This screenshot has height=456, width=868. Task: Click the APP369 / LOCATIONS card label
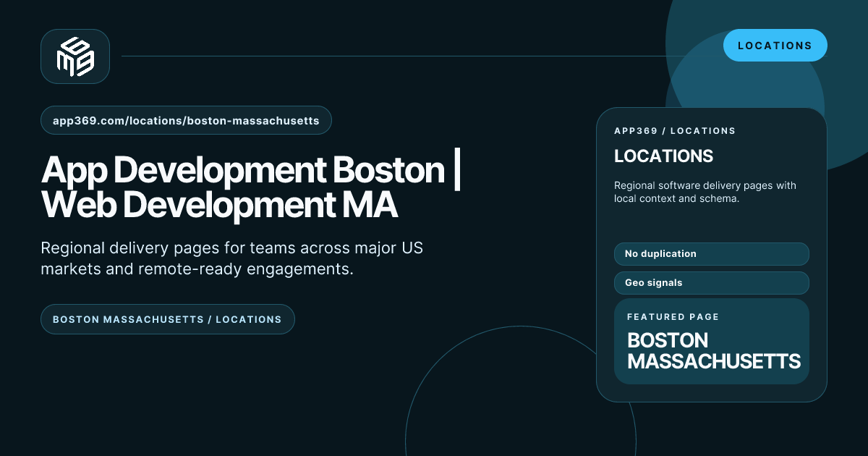tap(674, 131)
